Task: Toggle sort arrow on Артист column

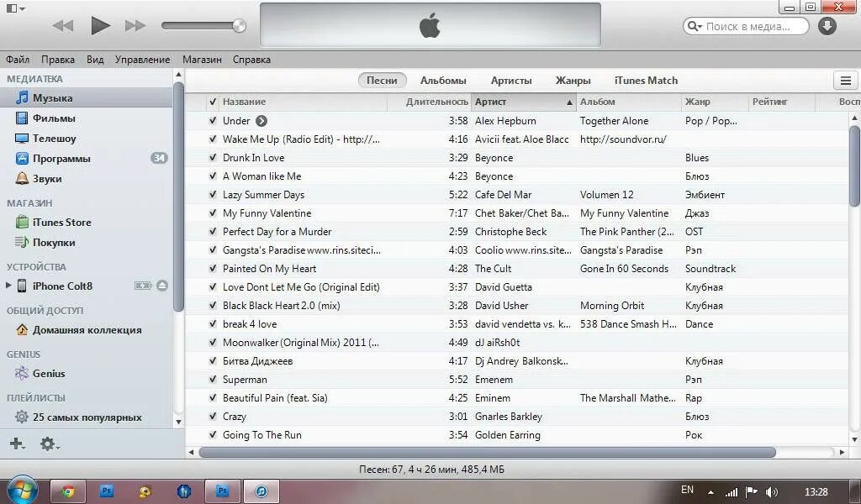Action: pos(569,102)
